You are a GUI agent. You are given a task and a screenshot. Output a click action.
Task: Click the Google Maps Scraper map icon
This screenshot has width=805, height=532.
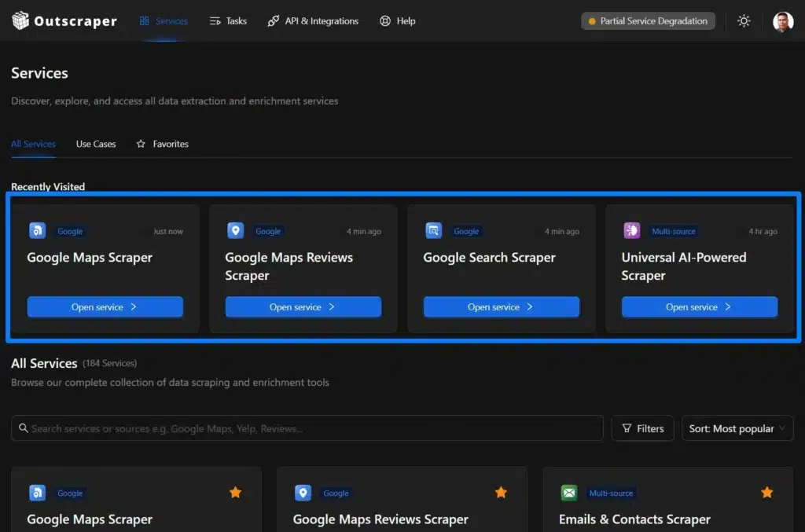coord(37,230)
